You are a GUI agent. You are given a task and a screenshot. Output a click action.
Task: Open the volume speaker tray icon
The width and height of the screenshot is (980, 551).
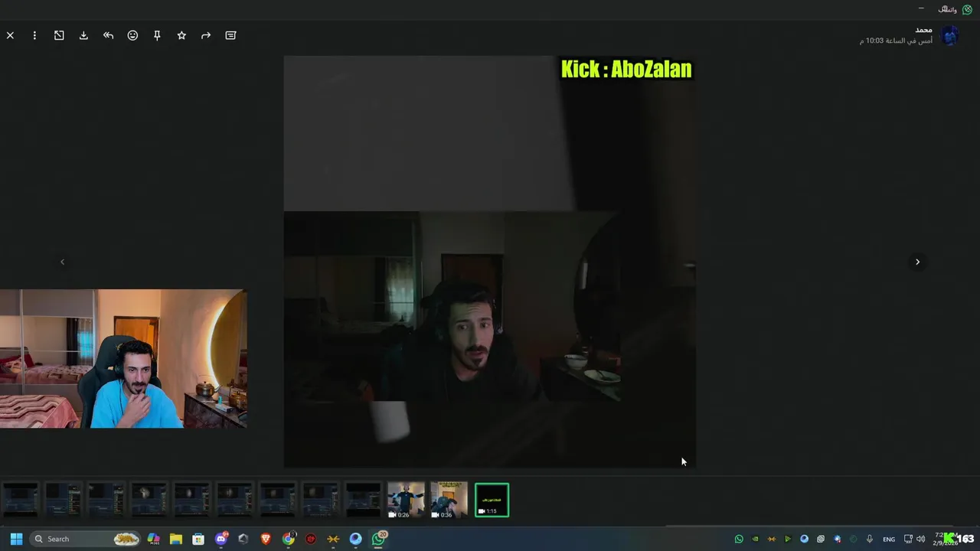(x=921, y=539)
